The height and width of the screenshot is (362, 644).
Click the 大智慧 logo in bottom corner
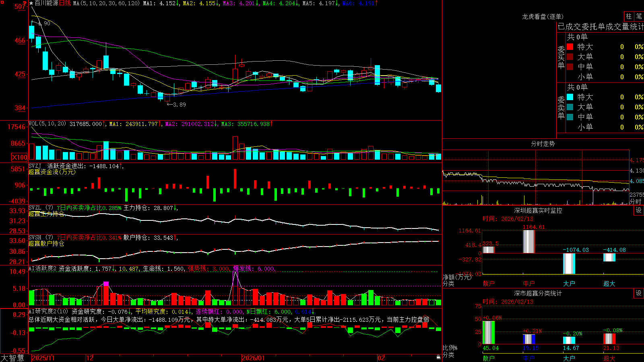[12, 358]
